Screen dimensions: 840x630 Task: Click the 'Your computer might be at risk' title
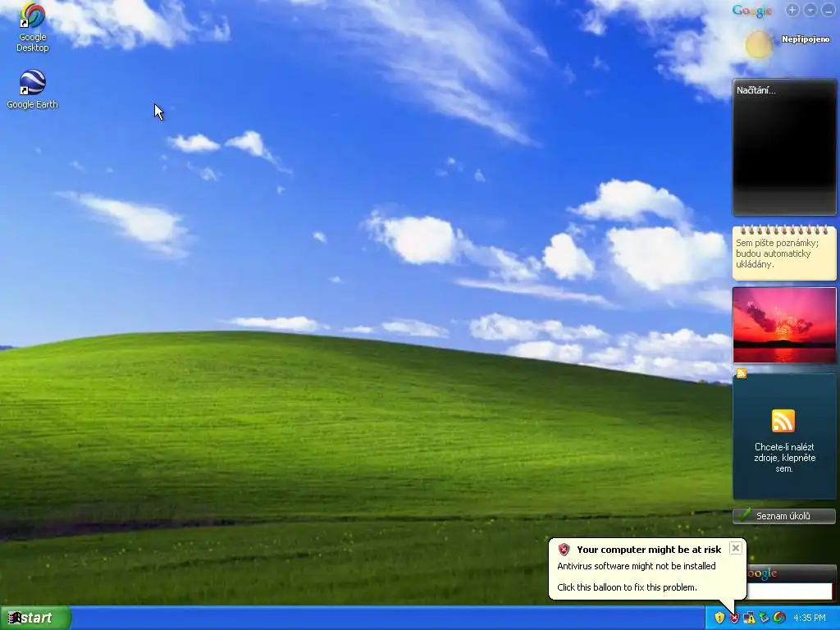click(649, 550)
